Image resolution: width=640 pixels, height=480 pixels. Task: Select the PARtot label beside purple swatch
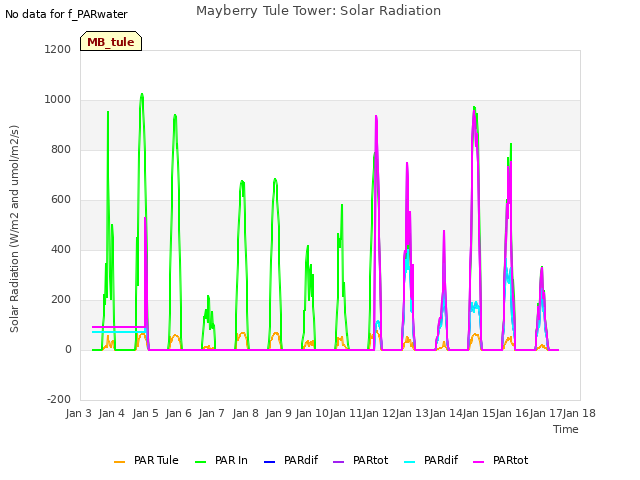click(x=371, y=460)
